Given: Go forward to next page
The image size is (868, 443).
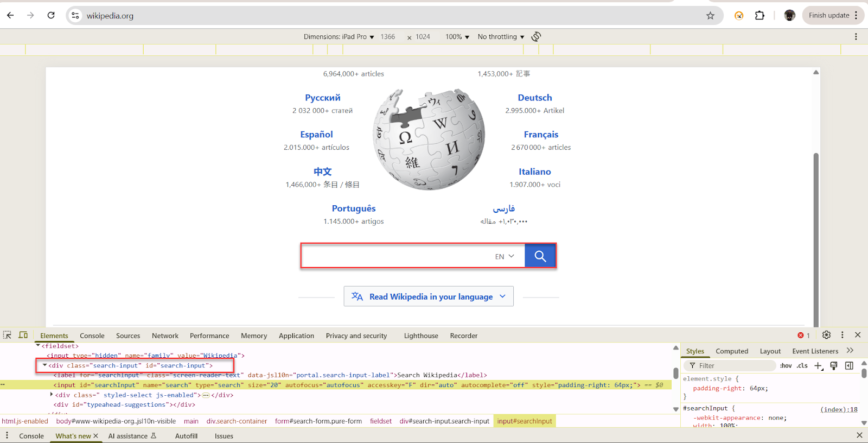Looking at the screenshot, I should (30, 15).
